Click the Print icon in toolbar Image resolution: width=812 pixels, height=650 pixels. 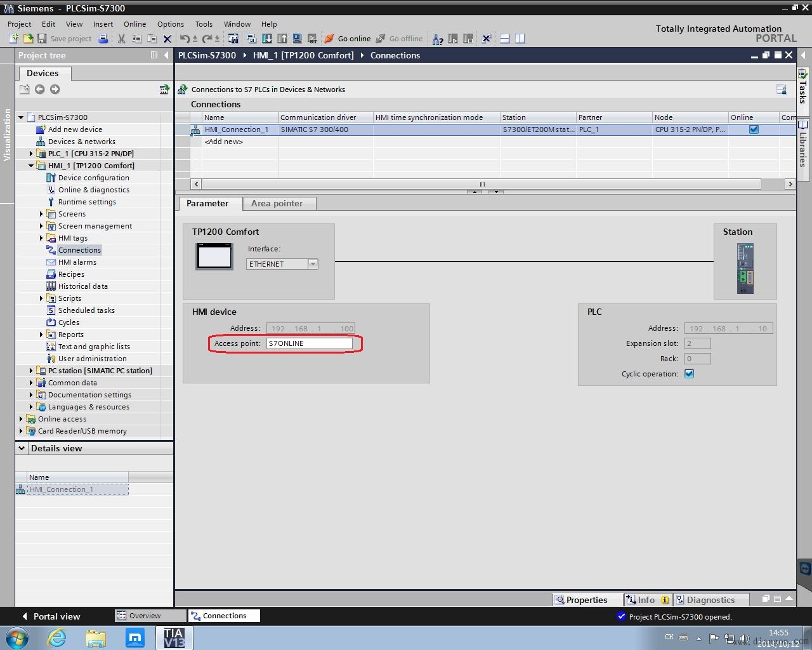pyautogui.click(x=103, y=39)
